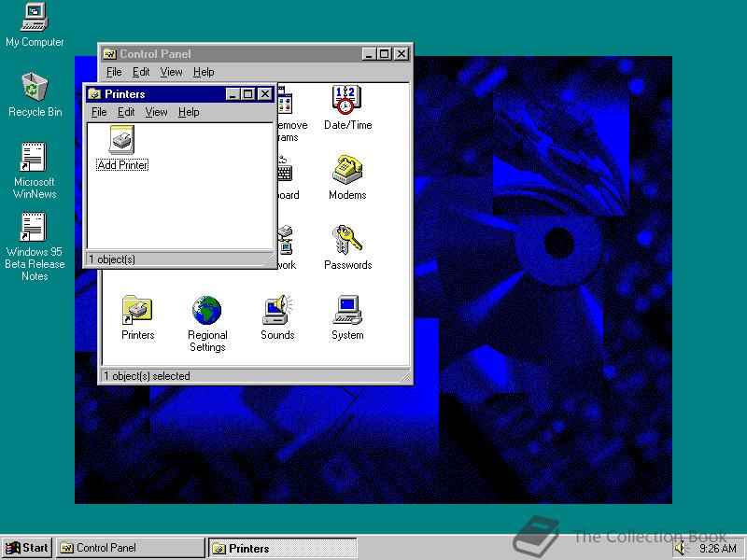Open the Passwords keys icon
747x560 pixels.
click(x=347, y=240)
